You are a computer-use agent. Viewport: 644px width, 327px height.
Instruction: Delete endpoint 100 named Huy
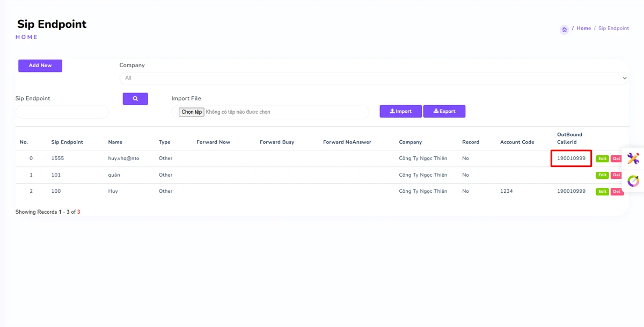617,192
